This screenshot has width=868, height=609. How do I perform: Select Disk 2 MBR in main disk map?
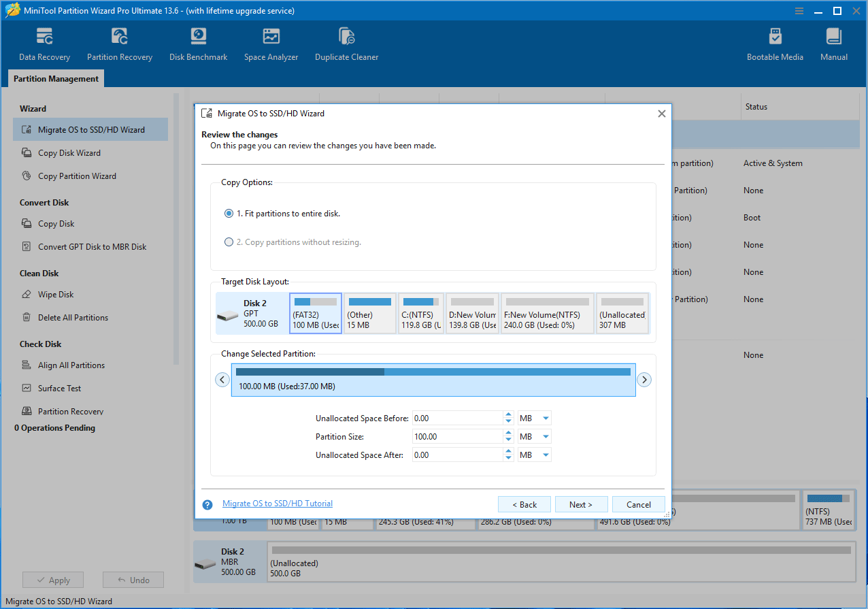point(229,562)
